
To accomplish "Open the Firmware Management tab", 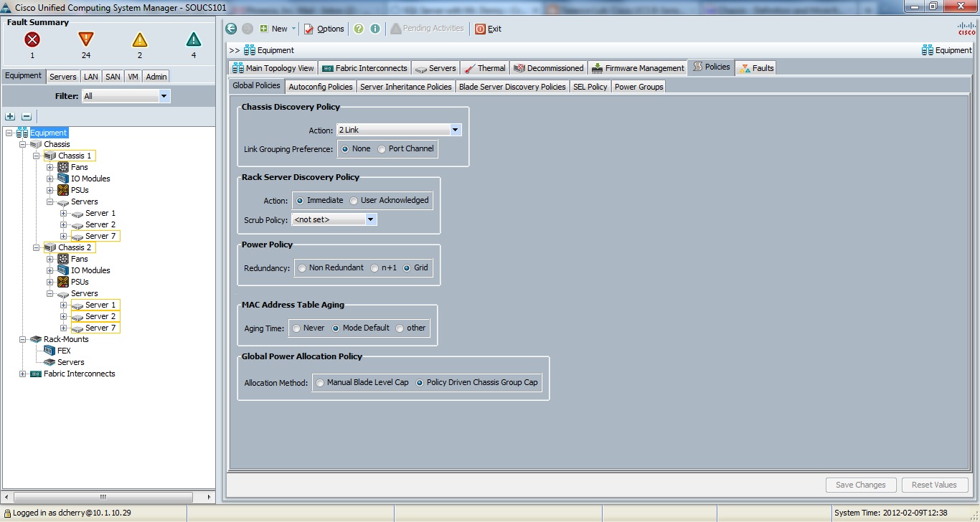I will tap(638, 68).
